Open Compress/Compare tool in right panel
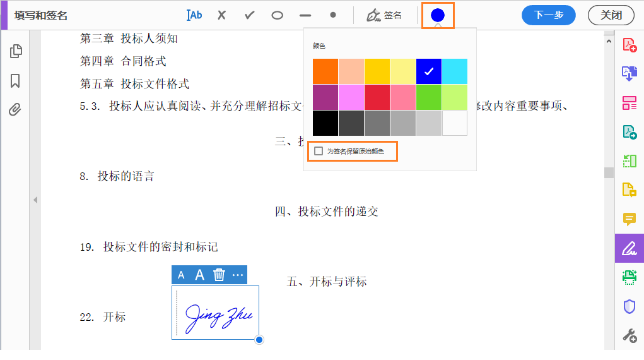The width and height of the screenshot is (644, 360). click(629, 161)
